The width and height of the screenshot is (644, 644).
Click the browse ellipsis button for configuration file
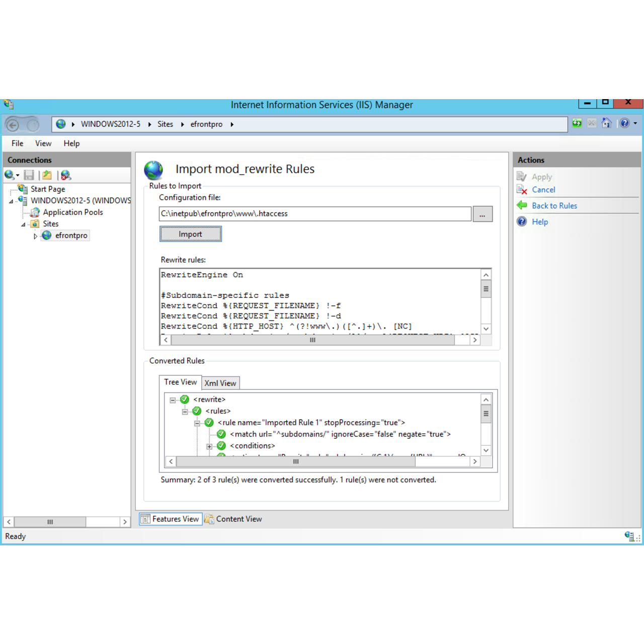point(482,214)
